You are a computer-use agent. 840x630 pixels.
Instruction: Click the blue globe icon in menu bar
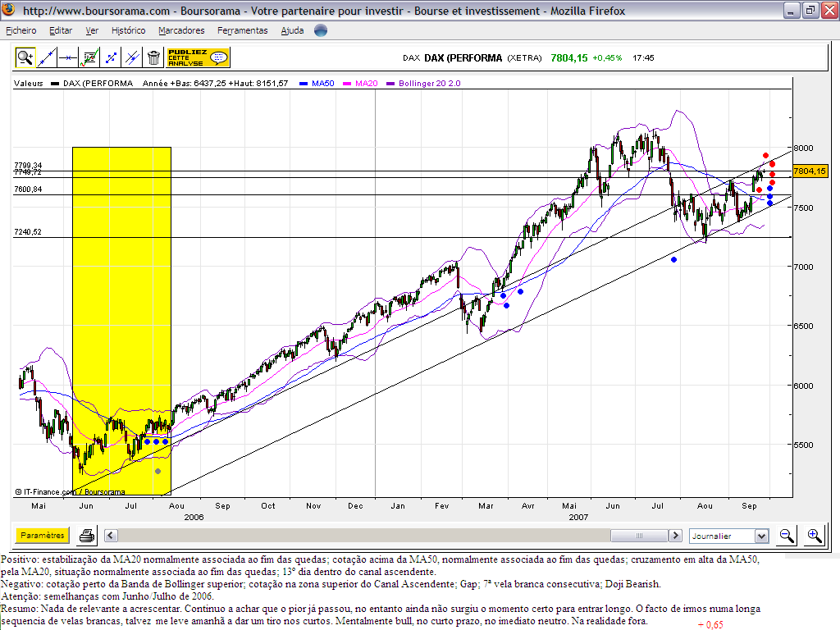[x=321, y=30]
